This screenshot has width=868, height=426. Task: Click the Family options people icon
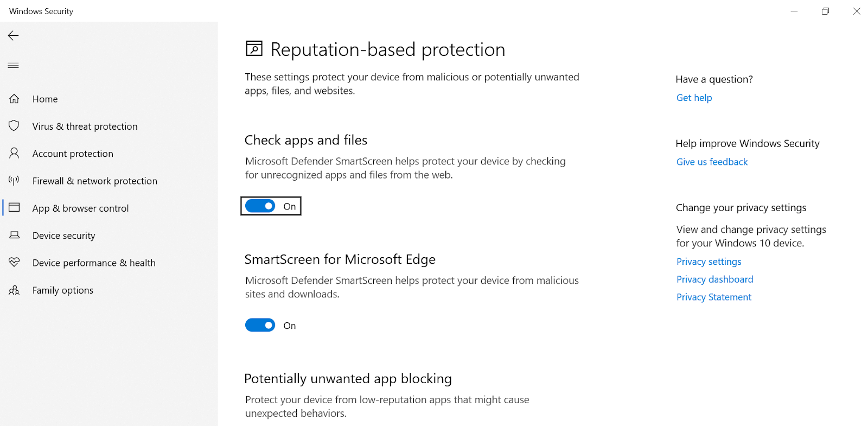pyautogui.click(x=14, y=290)
